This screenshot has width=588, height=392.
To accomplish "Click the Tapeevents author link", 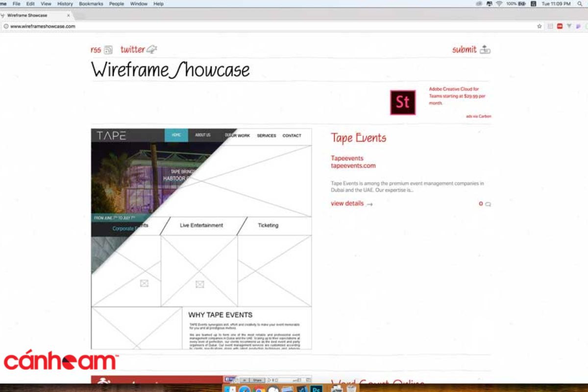I will point(347,158).
